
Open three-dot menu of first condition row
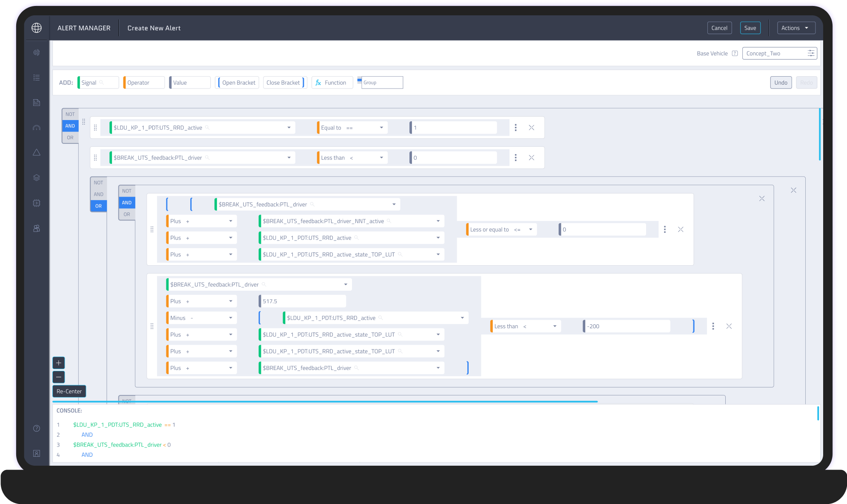(515, 128)
